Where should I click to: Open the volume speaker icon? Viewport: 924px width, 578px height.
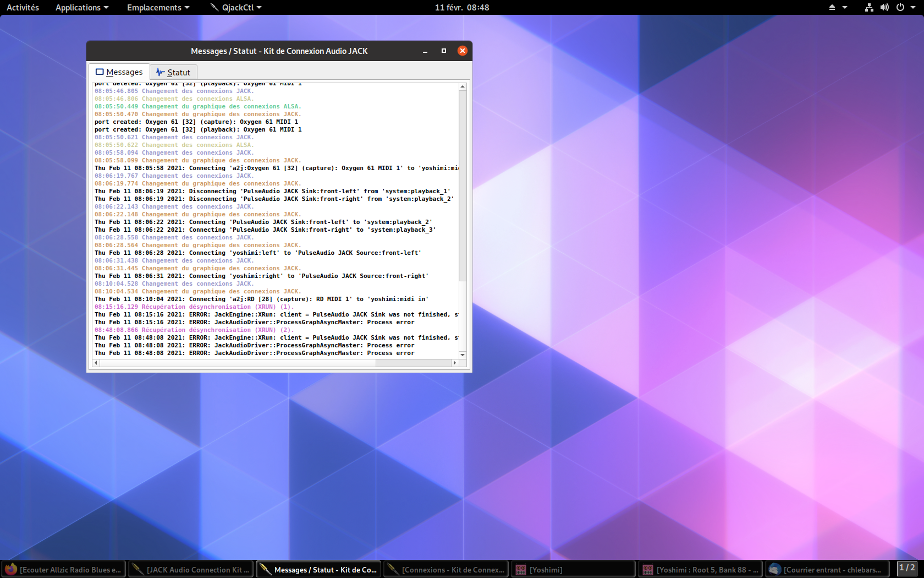point(884,7)
